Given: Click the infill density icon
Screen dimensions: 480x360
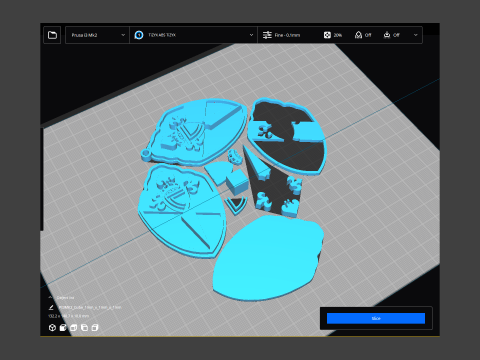Looking at the screenshot, I should point(327,35).
